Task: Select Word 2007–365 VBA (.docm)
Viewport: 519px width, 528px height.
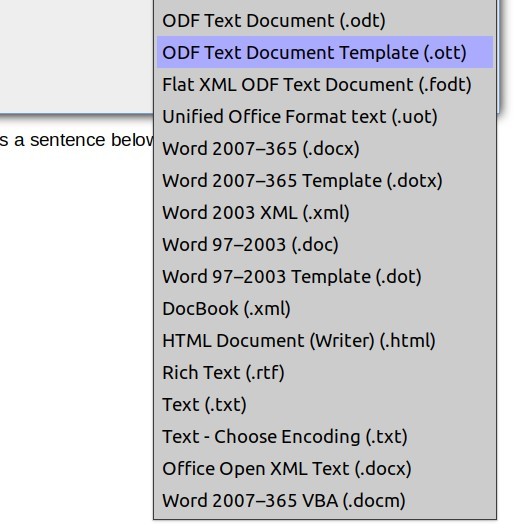Action: (325, 500)
